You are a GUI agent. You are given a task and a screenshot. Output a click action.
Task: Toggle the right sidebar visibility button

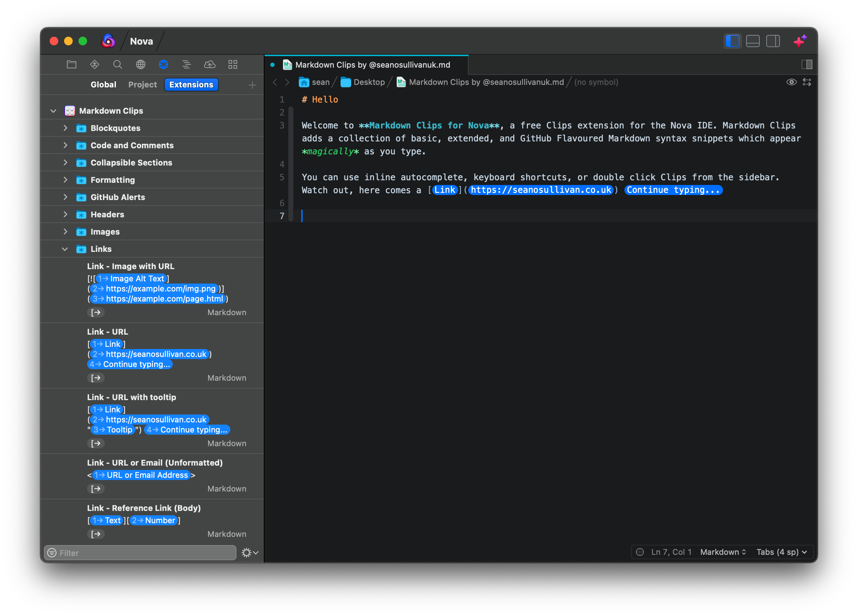[773, 41]
